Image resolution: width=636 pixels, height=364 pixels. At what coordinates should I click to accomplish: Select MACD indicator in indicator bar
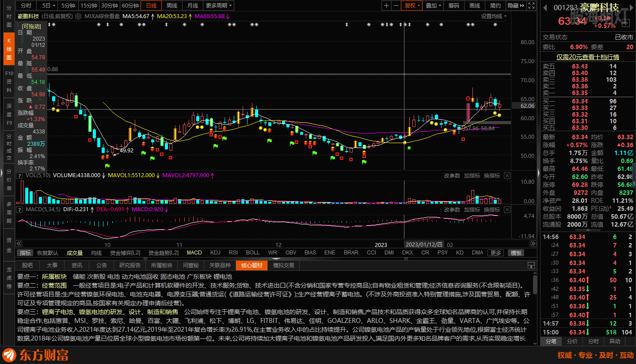194,253
